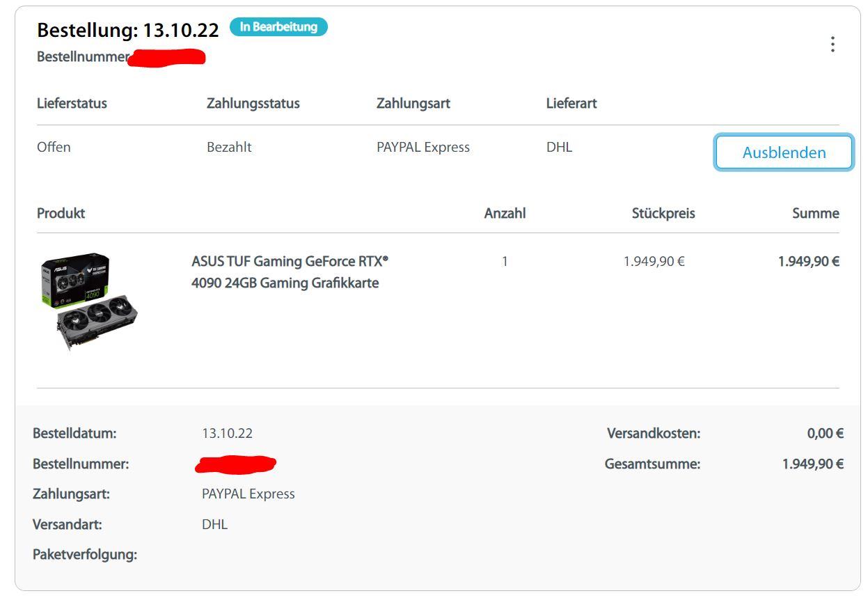The height and width of the screenshot is (598, 868).
Task: Click the Summe column header
Action: (x=815, y=213)
